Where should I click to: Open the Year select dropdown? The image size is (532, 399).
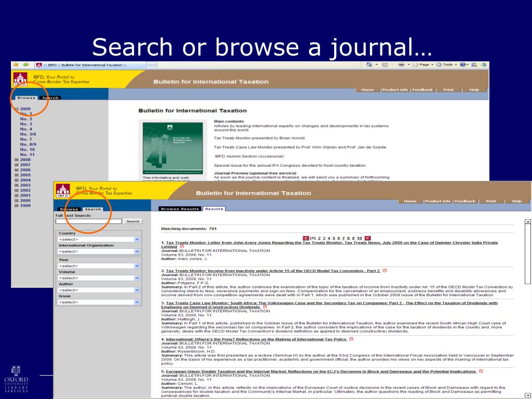coord(99,266)
